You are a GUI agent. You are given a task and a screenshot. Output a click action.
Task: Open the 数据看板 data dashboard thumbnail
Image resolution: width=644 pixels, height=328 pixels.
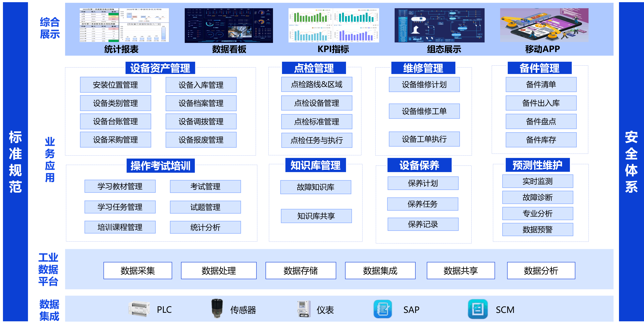tap(229, 25)
